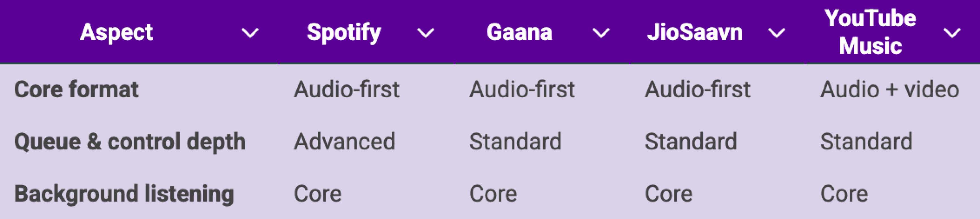Screen dimensions: 980x219
Task: Select Spotify's Core background listening cell
Action: click(x=318, y=194)
